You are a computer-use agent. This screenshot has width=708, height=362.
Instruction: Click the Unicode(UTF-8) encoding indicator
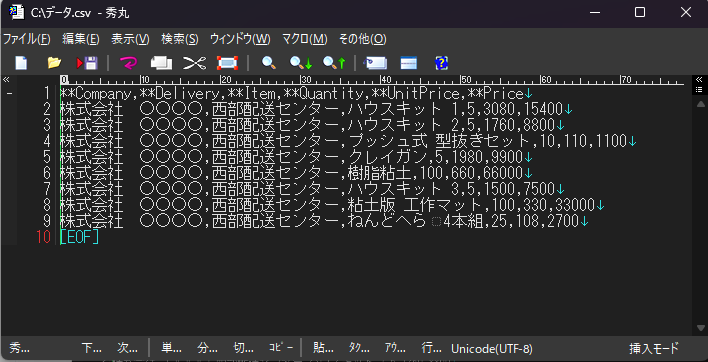pos(492,348)
